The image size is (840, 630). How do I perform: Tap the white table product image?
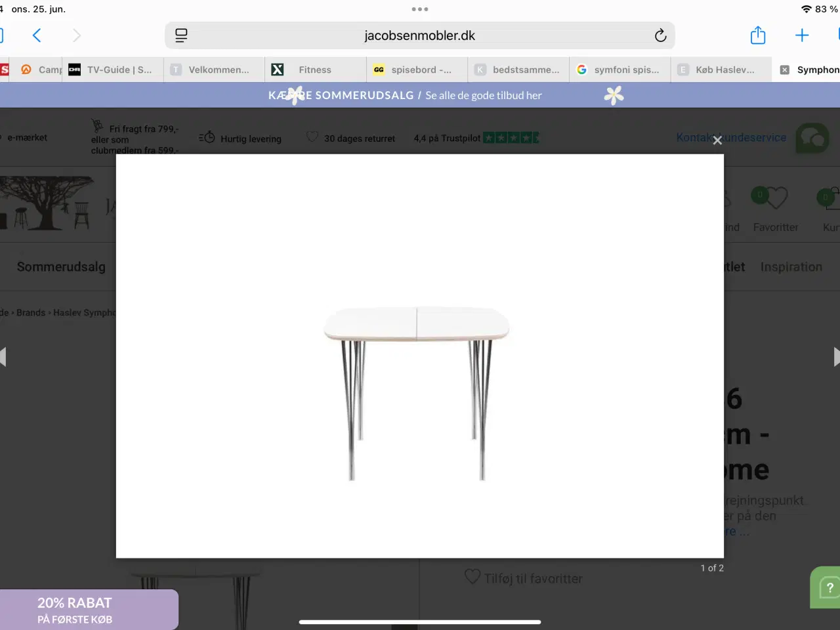[417, 392]
